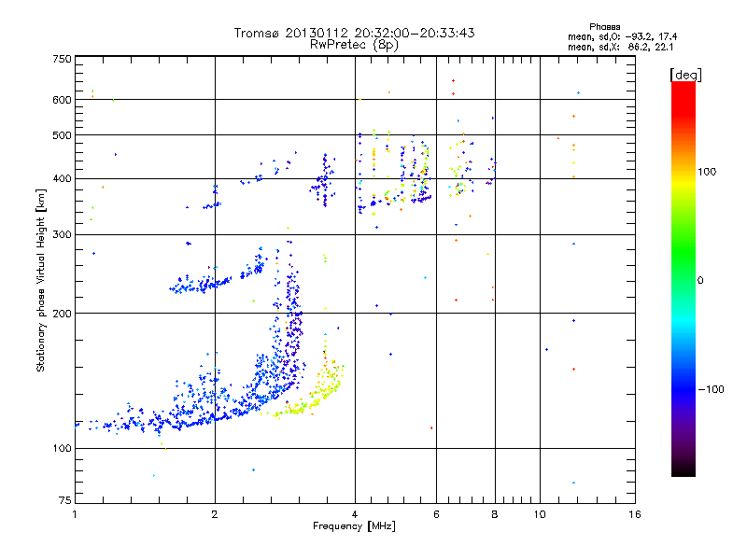Select the "mean, sd,O: -93.2, 17.4" line

[x=622, y=36]
